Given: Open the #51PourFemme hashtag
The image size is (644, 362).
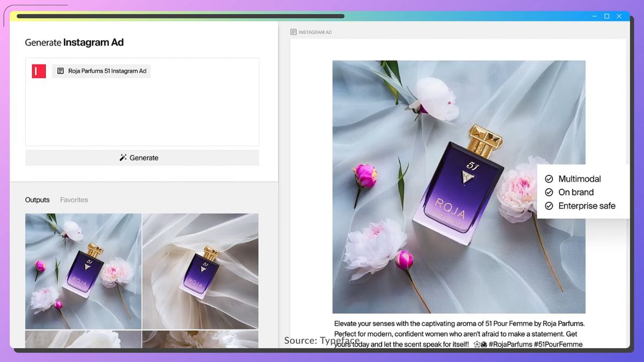Looking at the screenshot, I should point(559,344).
